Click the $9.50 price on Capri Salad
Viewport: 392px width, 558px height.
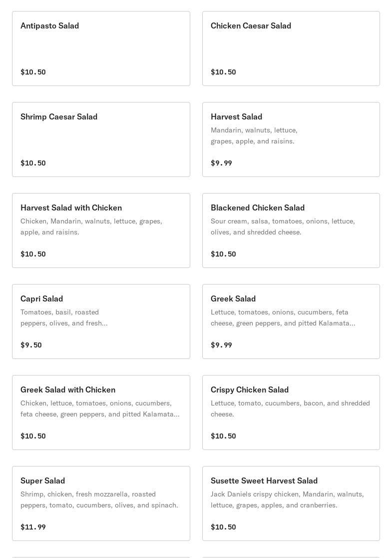(x=31, y=345)
